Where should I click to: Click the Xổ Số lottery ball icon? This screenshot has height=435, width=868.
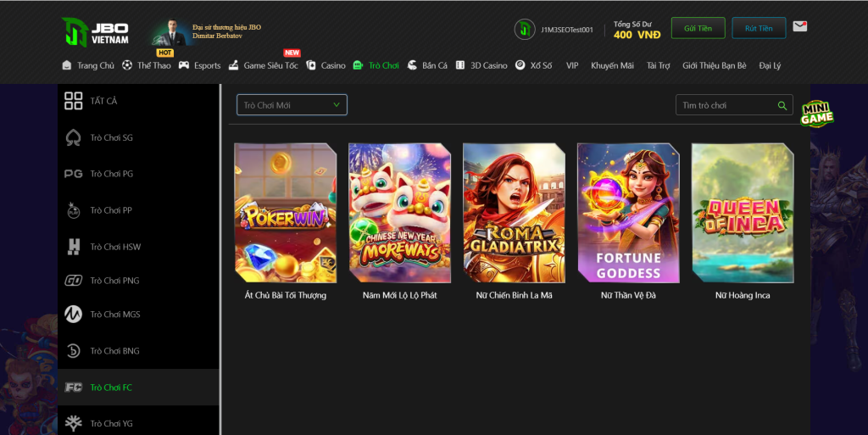click(x=520, y=64)
